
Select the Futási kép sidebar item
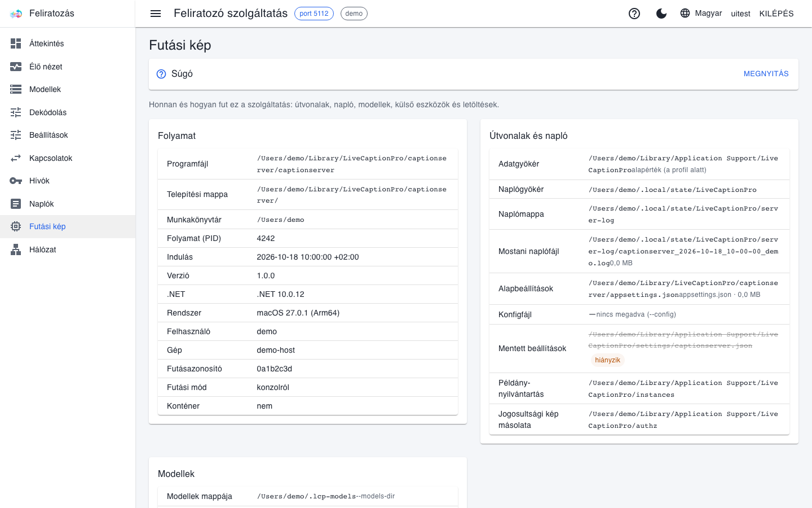click(x=68, y=226)
